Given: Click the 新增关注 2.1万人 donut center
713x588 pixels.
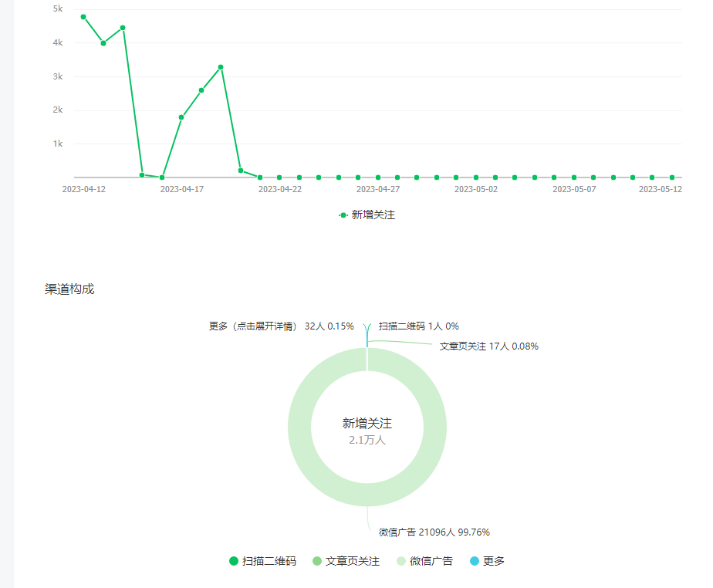Looking at the screenshot, I should pyautogui.click(x=367, y=431).
